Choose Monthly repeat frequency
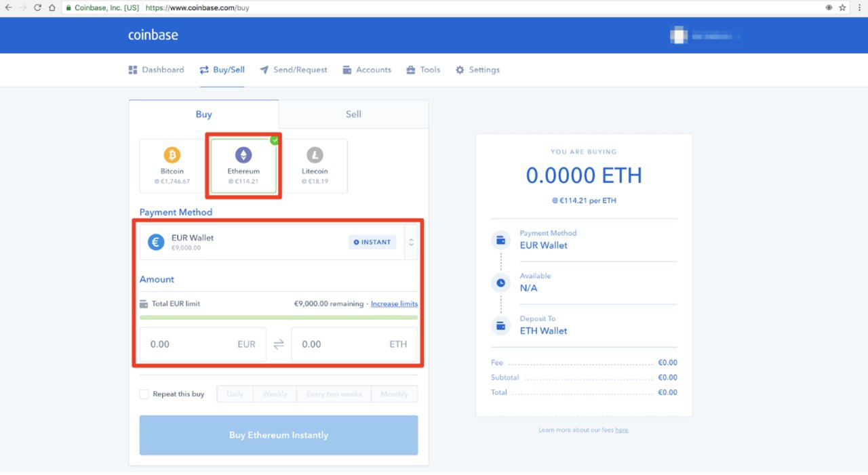868x475 pixels. [x=395, y=394]
